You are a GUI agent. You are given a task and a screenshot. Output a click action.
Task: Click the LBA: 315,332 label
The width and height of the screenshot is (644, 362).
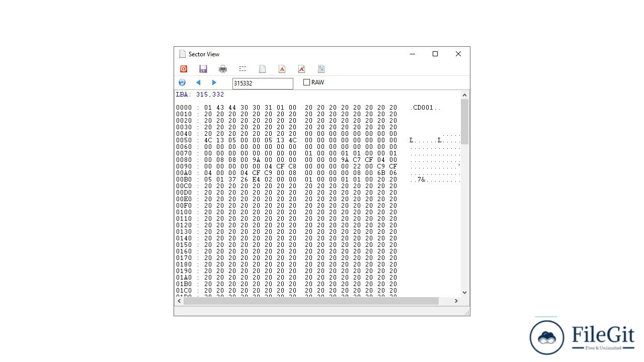click(200, 95)
